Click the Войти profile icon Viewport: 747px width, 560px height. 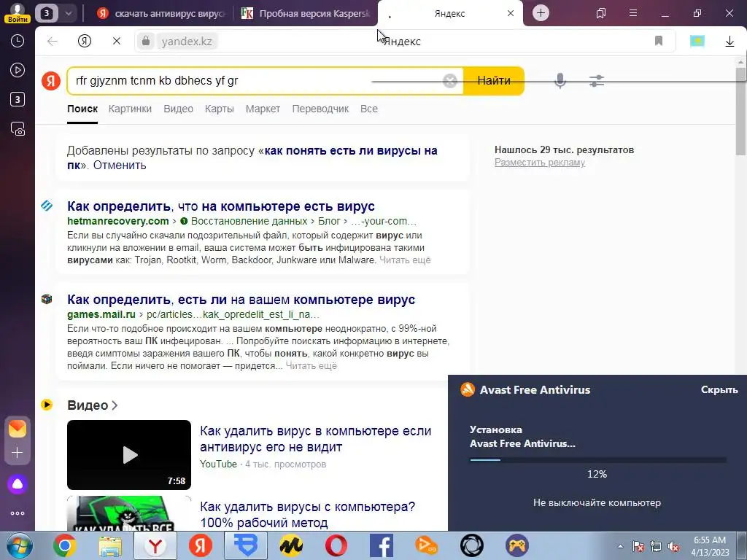pos(18,13)
